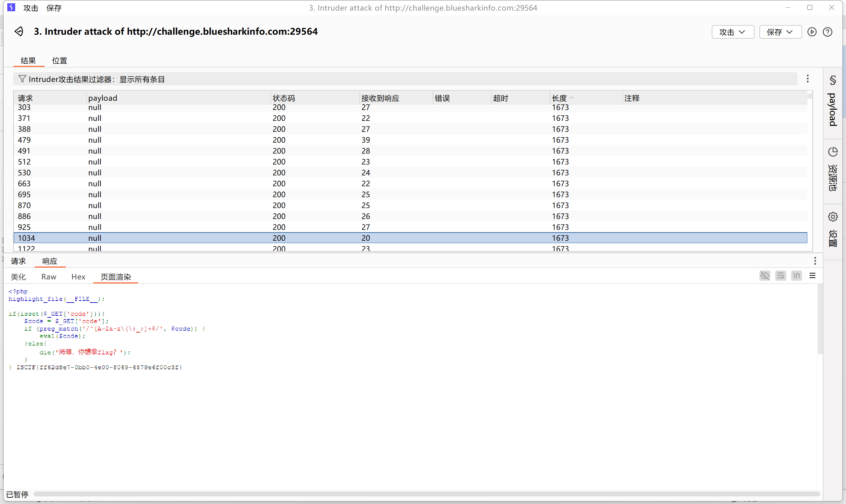846x504 pixels.
Task: Click the back arrow icon beside attack title
Action: [19, 32]
